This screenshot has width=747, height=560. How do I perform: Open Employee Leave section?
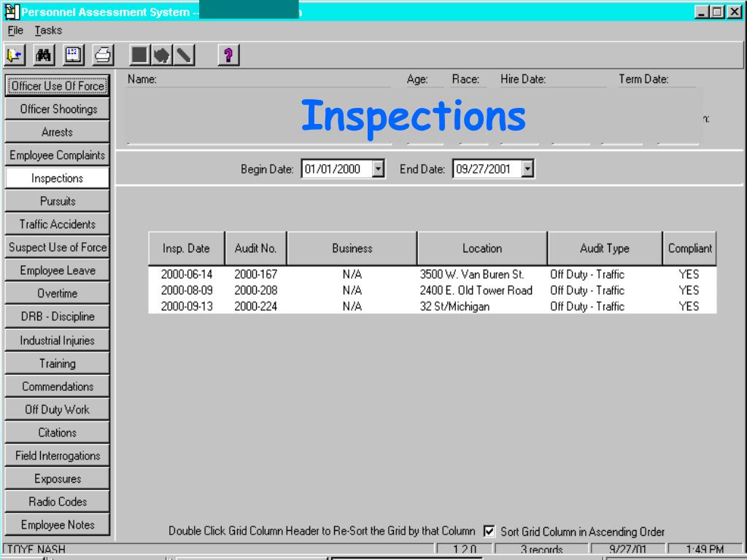tap(57, 271)
